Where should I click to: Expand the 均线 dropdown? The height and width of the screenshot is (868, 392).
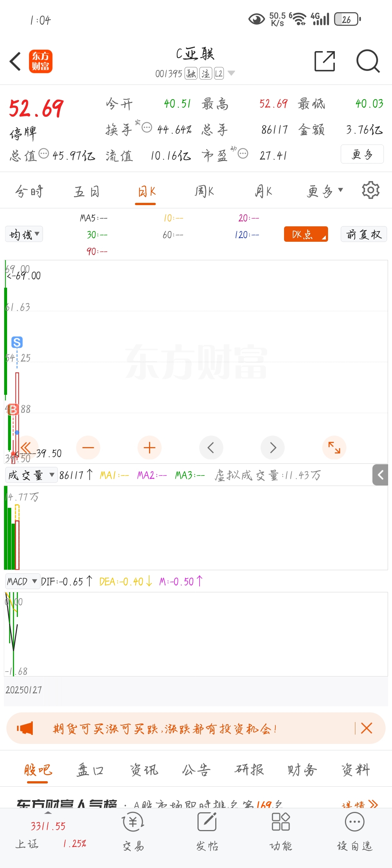(x=24, y=234)
